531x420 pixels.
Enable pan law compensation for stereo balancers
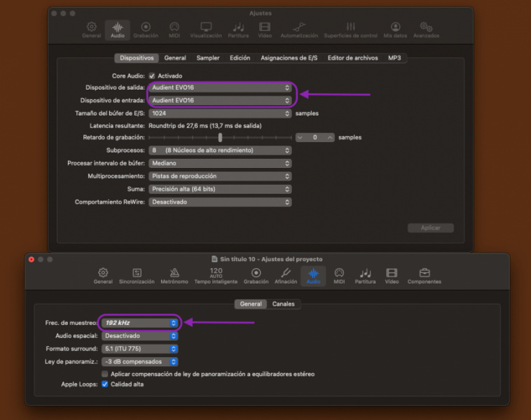click(x=104, y=374)
